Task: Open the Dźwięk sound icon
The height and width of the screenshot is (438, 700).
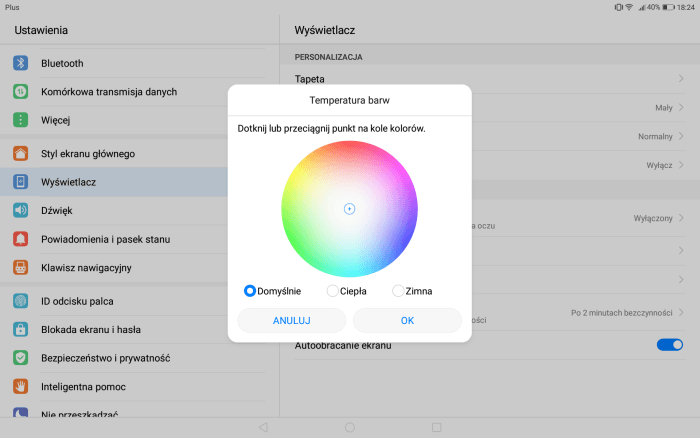Action: click(20, 210)
